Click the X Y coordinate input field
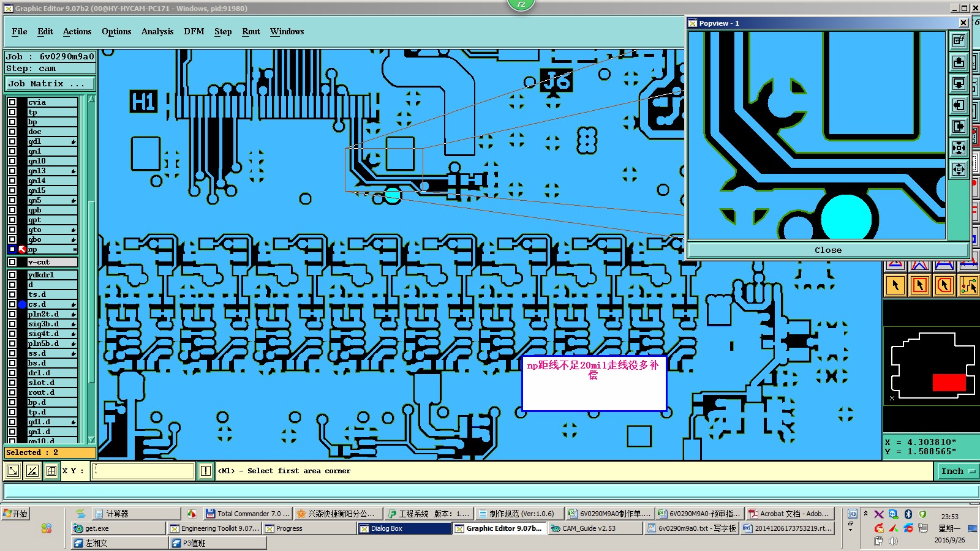This screenshot has width=980, height=551. (x=143, y=471)
